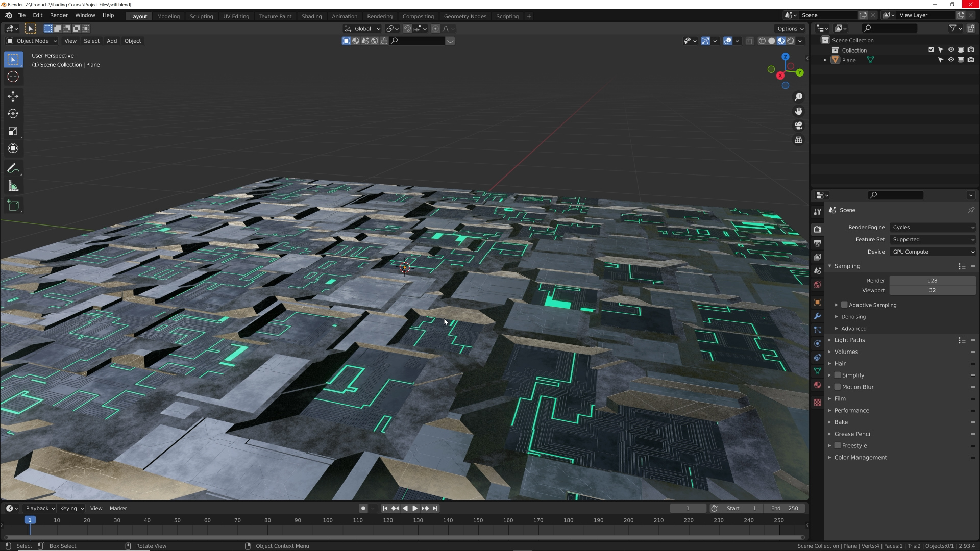Viewport: 980px width, 551px height.
Task: Select the Rotate tool
Action: pyautogui.click(x=13, y=114)
